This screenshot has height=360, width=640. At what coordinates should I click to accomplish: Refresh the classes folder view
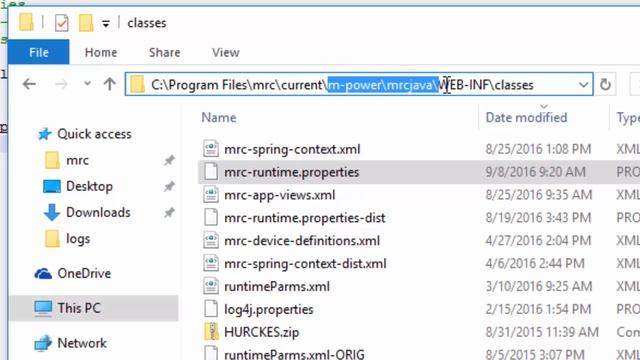605,84
